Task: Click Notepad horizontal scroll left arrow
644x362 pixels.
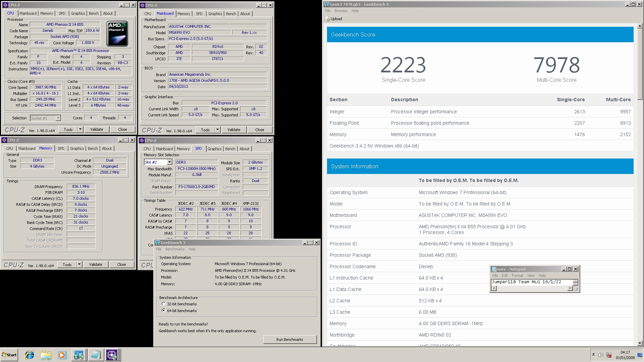Action: pos(494,289)
